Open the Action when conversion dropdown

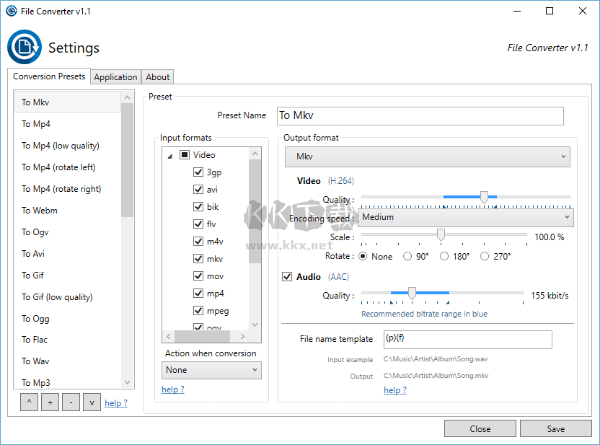(x=211, y=370)
